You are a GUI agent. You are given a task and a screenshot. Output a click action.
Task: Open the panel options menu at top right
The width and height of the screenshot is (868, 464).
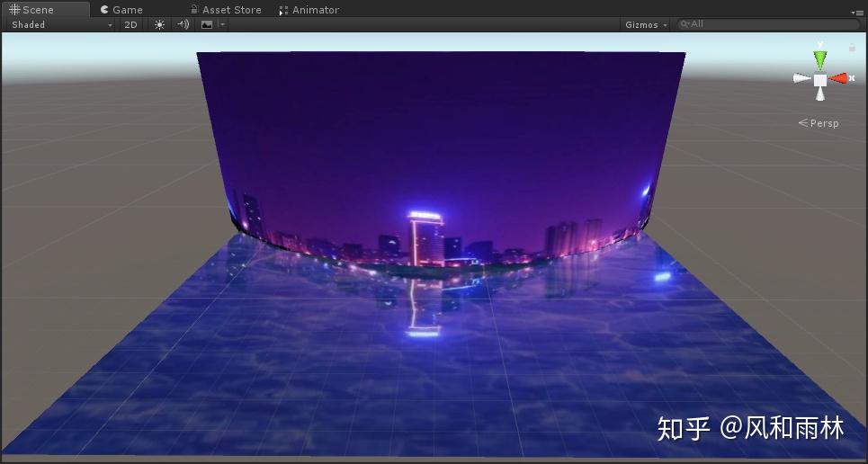pos(857,12)
